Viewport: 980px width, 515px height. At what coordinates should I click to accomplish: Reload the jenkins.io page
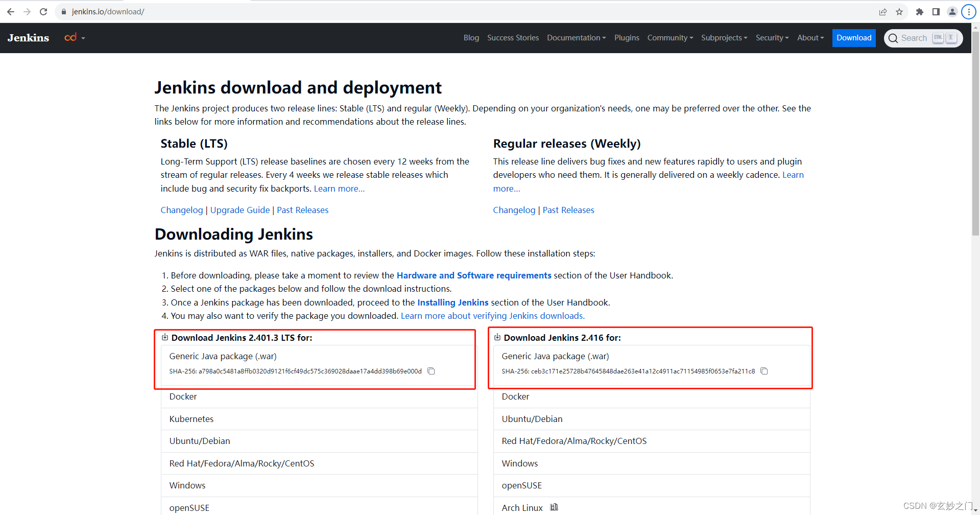pyautogui.click(x=43, y=12)
